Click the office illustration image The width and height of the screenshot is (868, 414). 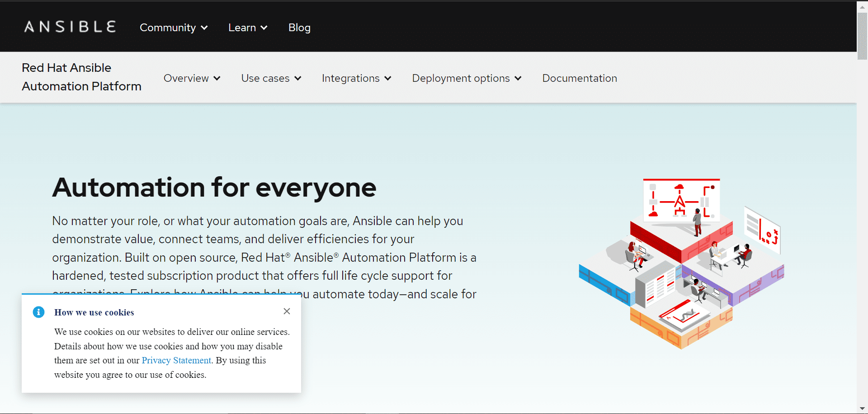683,264
